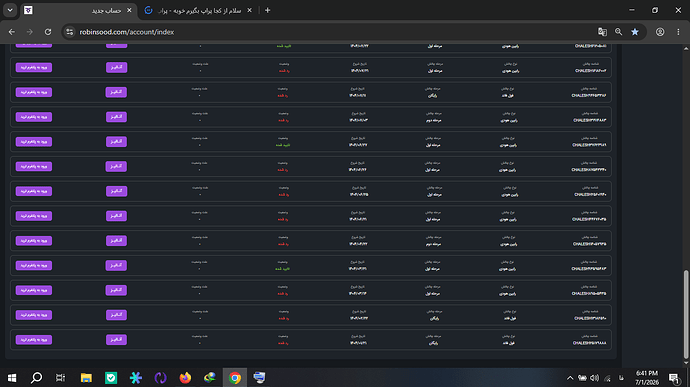Click آنالیز button in the bottom row
The height and width of the screenshot is (387, 690).
pyautogui.click(x=116, y=339)
